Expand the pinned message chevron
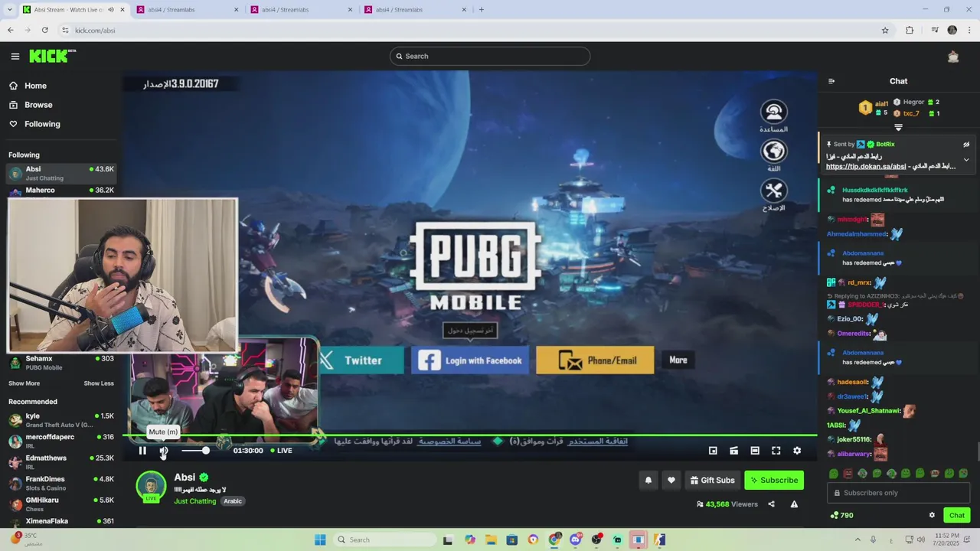980x551 pixels. click(966, 160)
